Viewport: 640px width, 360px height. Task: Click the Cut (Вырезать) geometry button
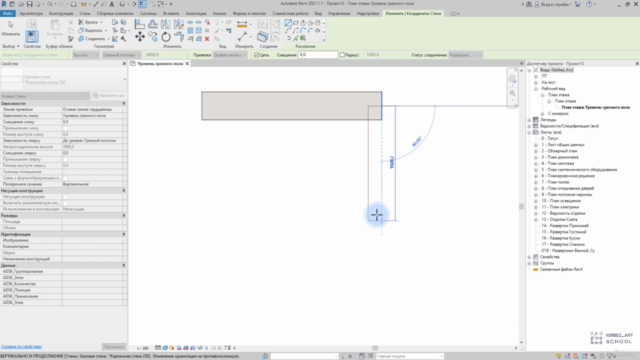click(x=92, y=31)
